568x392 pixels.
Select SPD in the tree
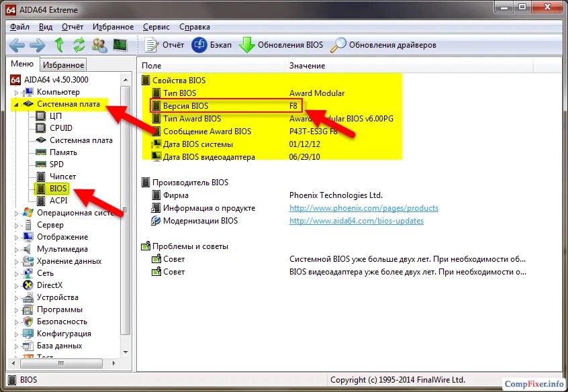tap(56, 164)
